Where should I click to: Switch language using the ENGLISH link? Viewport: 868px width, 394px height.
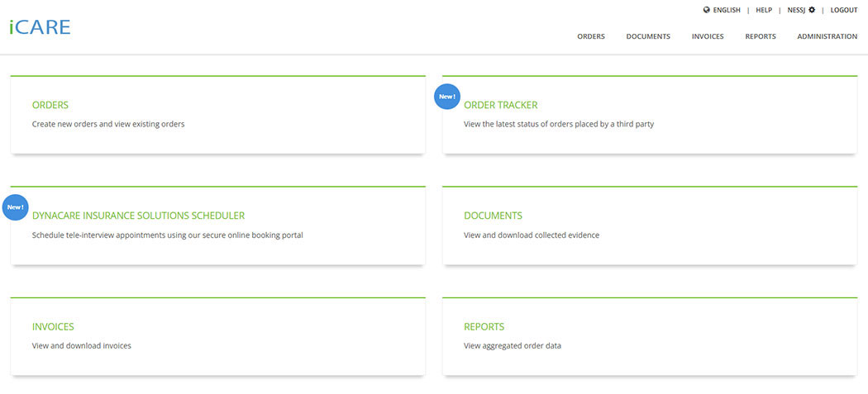pyautogui.click(x=726, y=10)
